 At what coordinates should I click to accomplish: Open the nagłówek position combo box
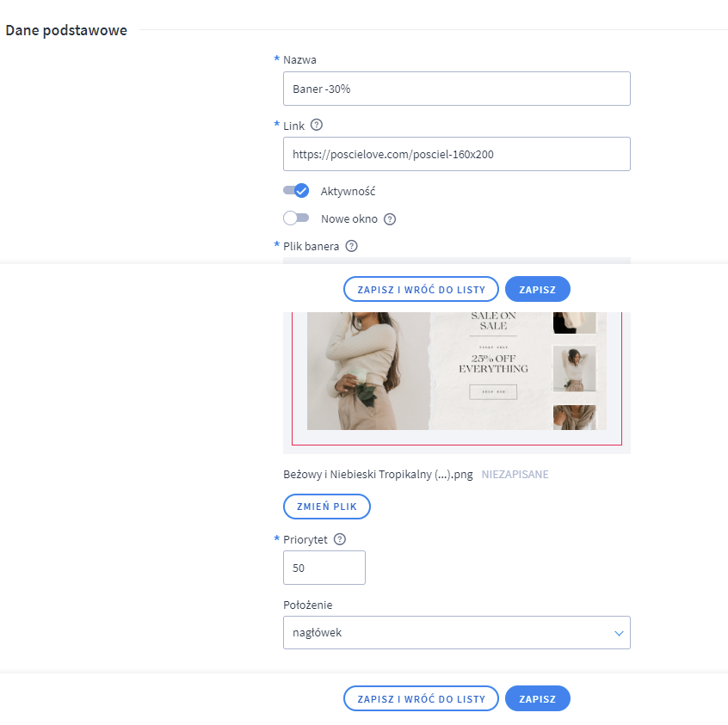pyautogui.click(x=456, y=632)
